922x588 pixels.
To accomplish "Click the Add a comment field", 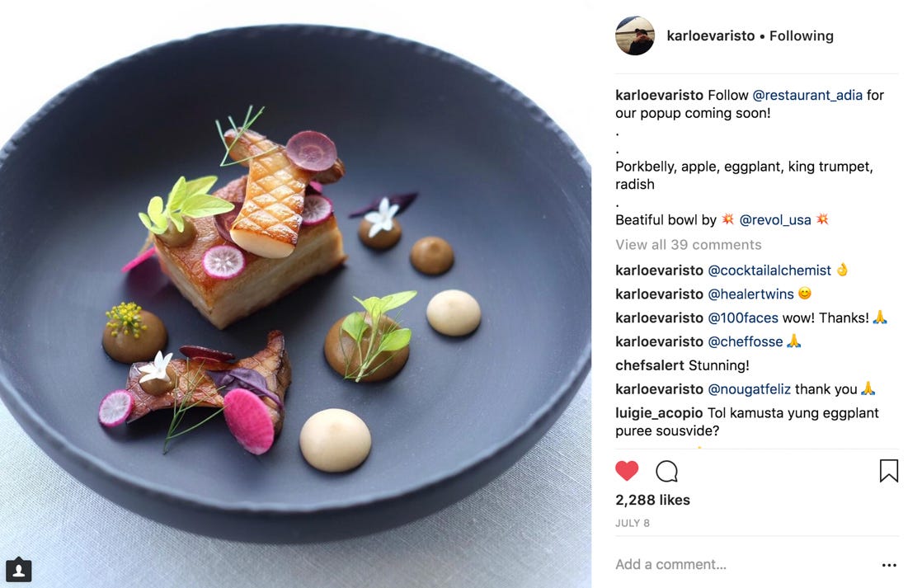I will tap(744, 564).
